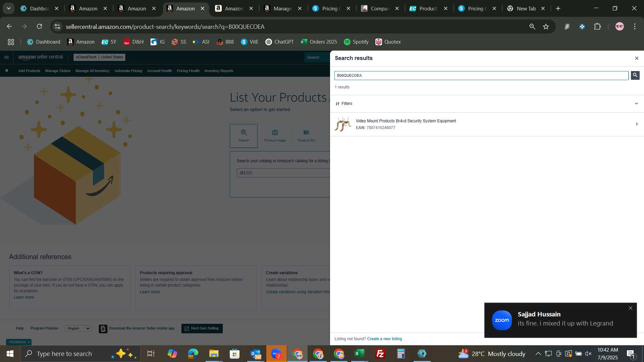Open the D&H bookmark
This screenshot has height=362, width=644.
pyautogui.click(x=133, y=42)
